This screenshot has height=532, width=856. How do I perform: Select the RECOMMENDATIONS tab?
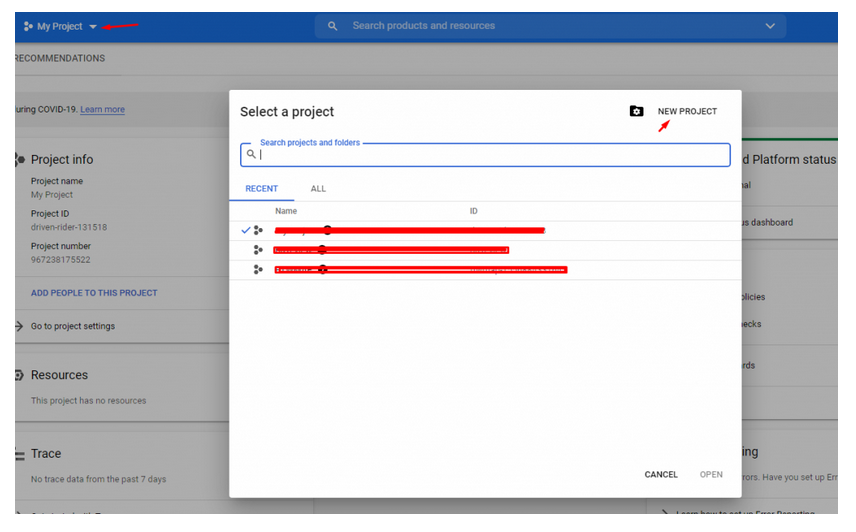(x=60, y=58)
